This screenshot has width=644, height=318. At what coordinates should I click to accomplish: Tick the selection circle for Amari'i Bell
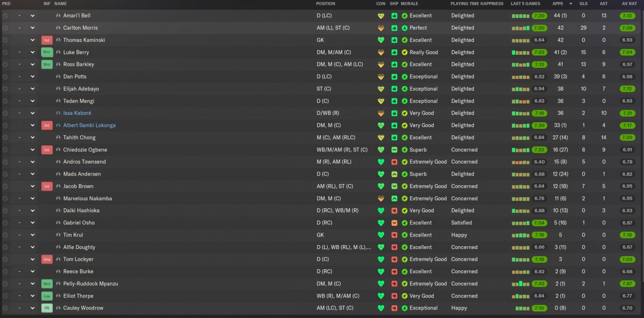(5, 16)
